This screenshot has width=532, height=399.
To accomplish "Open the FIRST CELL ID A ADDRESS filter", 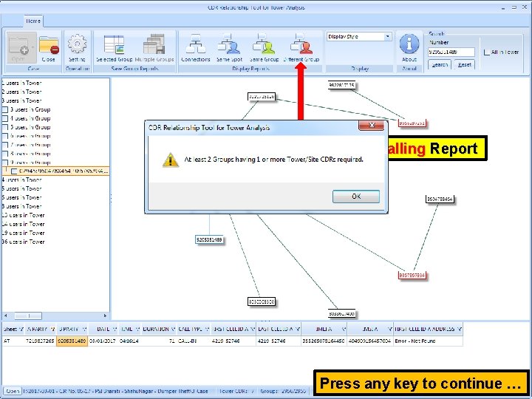I will click(460, 329).
